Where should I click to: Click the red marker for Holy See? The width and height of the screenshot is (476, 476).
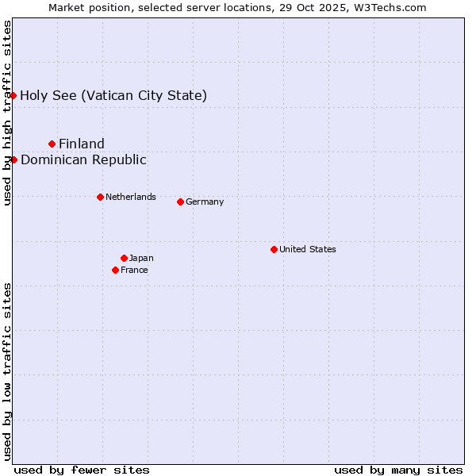(13, 96)
